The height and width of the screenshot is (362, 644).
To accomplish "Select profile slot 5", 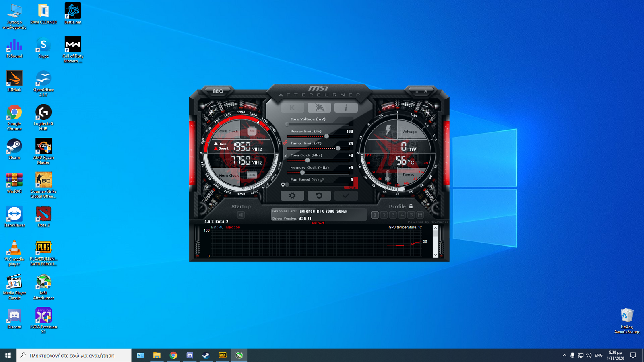I will 411,215.
